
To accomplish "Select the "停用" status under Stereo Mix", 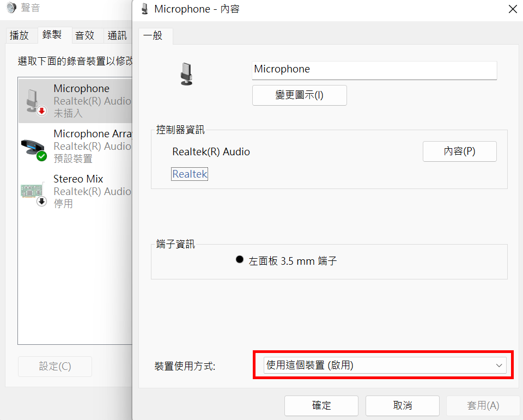I will point(63,204).
